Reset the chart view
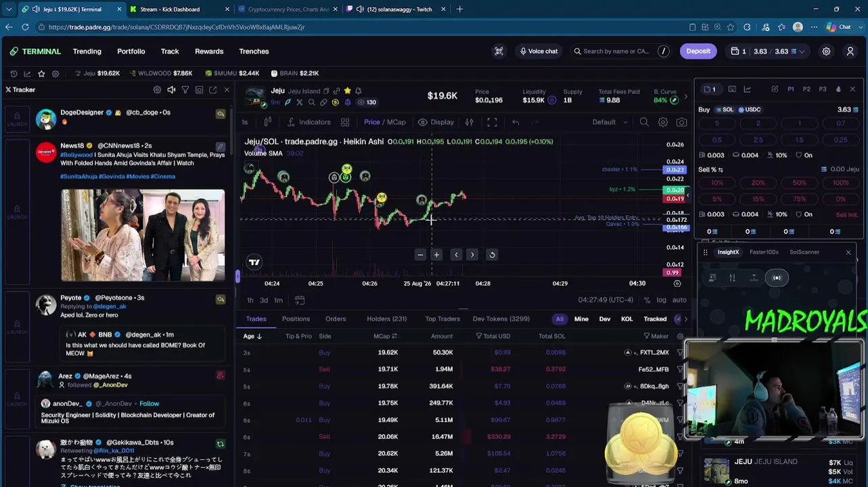The width and height of the screenshot is (868, 487). [492, 255]
